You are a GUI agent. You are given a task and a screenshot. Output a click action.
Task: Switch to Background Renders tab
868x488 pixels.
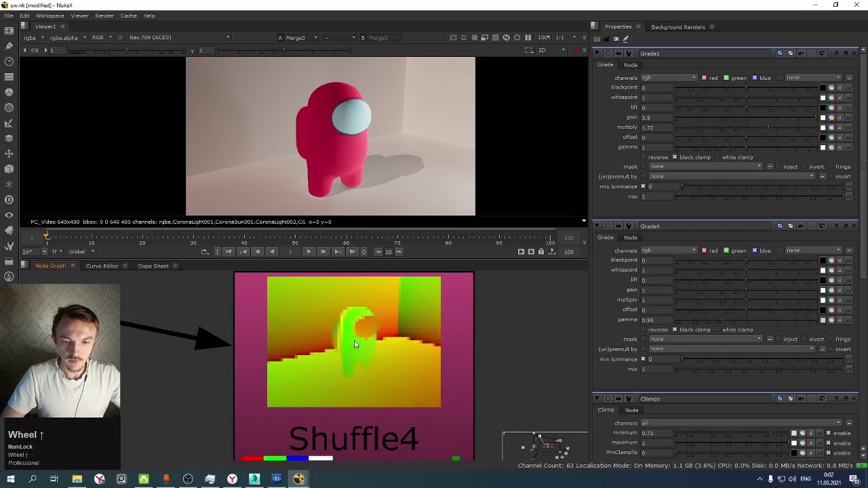click(x=678, y=27)
